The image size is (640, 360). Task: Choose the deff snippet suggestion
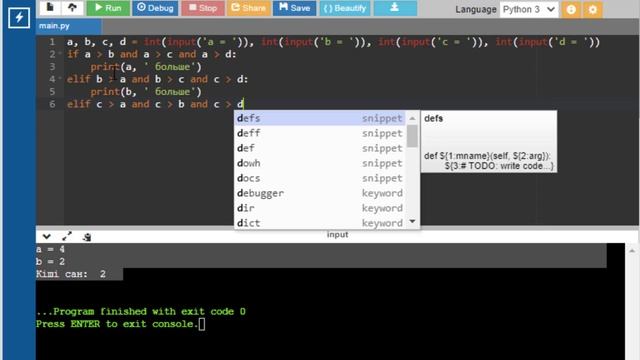[x=320, y=133]
